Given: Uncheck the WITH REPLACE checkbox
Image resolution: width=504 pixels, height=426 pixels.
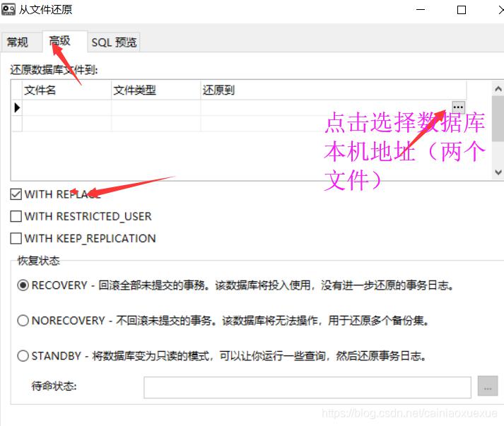Looking at the screenshot, I should 16,194.
